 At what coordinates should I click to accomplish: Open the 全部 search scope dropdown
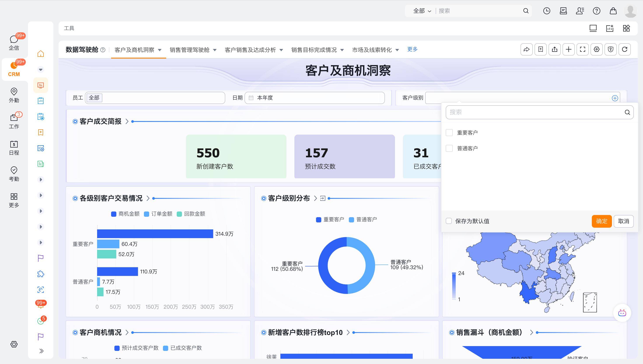click(422, 11)
